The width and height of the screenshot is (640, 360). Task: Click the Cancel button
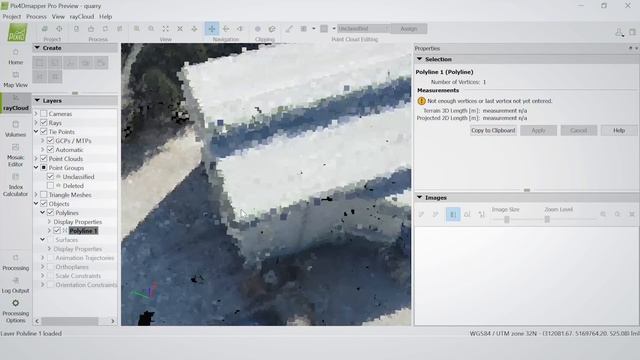[578, 130]
